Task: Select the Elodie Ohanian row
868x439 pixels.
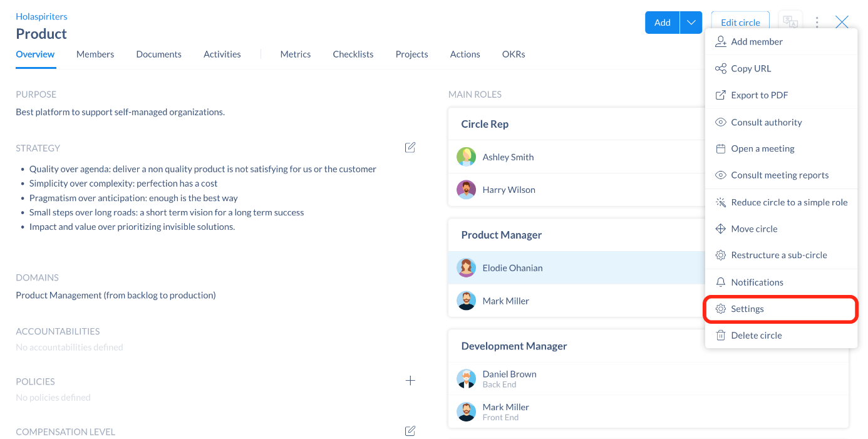Action: (x=577, y=268)
